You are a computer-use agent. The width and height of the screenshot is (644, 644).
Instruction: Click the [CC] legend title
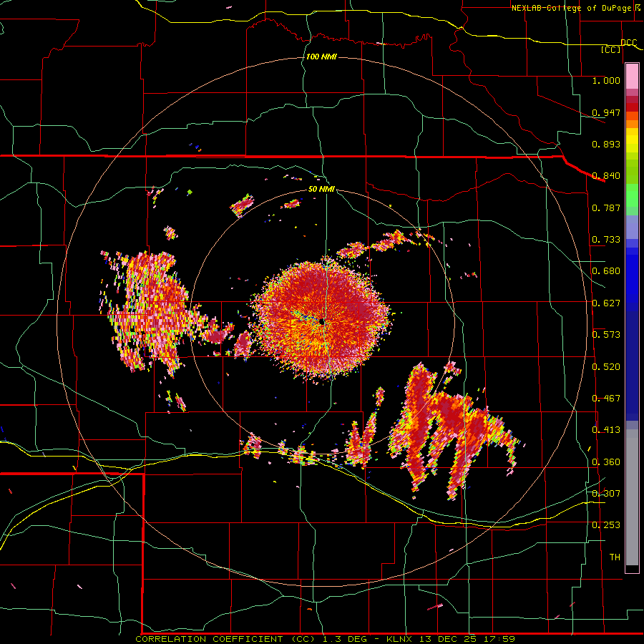pyautogui.click(x=611, y=49)
